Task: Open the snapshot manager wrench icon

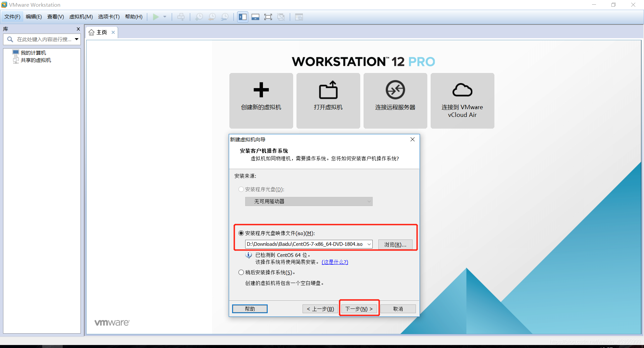Action: (x=225, y=17)
